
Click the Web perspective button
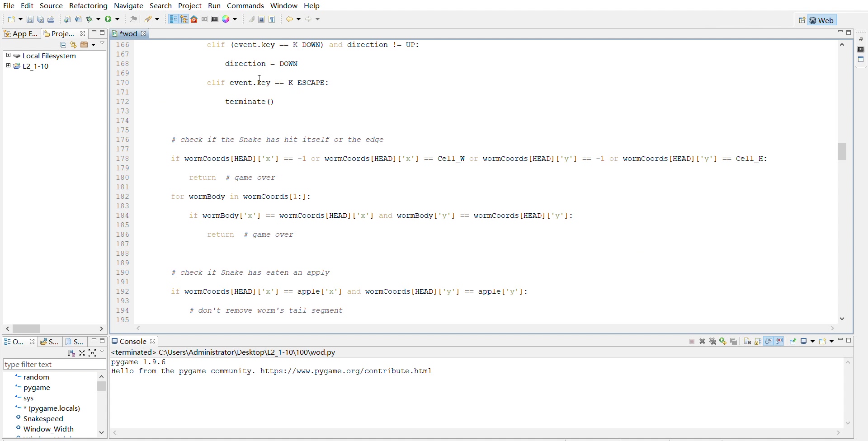[822, 20]
